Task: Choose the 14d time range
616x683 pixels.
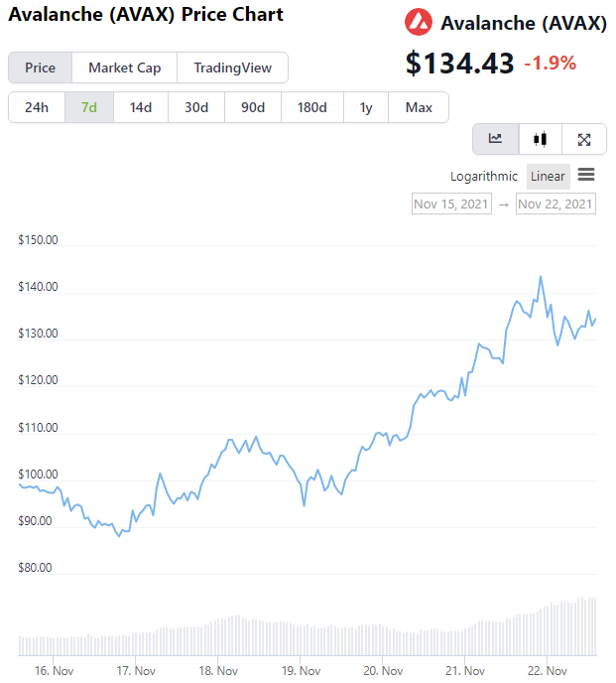Action: pos(141,107)
